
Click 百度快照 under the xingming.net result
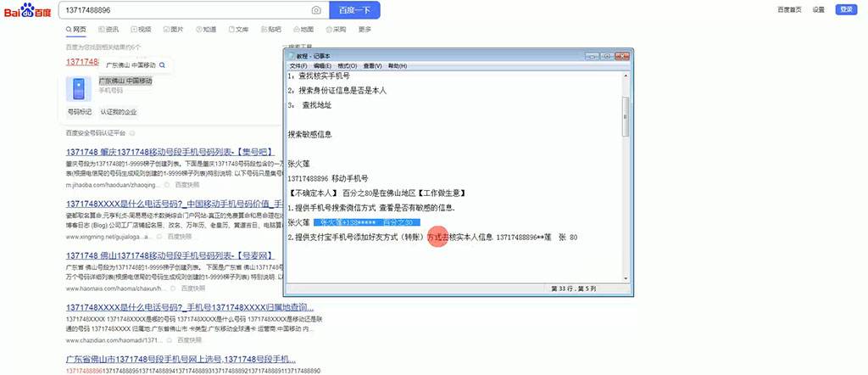click(180, 237)
